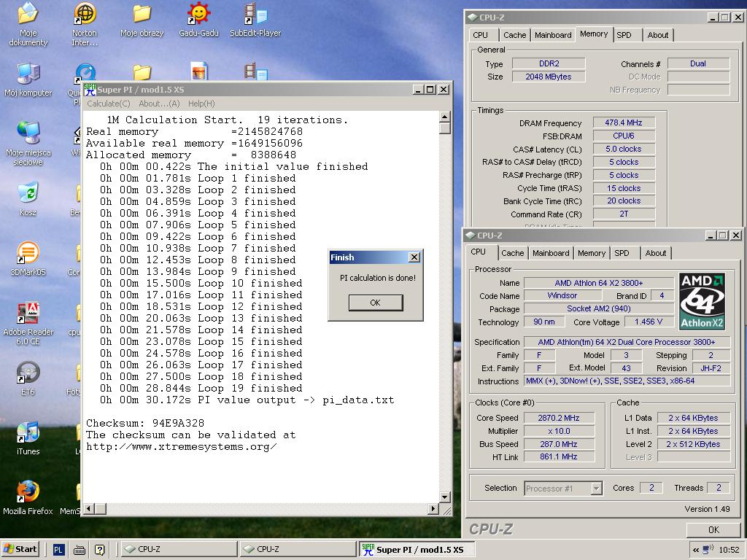Click the Super PI title bar icon

[90, 90]
